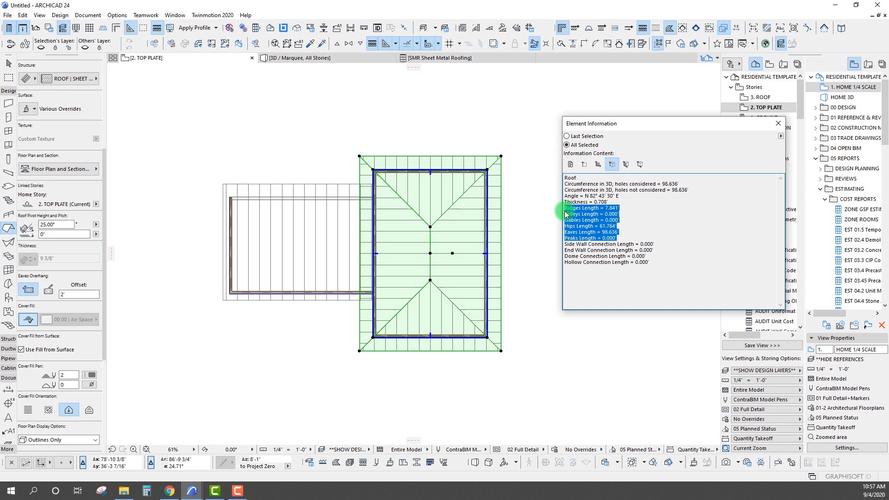Collapse the 05 REPORTS folder
The height and width of the screenshot is (500, 889).
pyautogui.click(x=816, y=158)
